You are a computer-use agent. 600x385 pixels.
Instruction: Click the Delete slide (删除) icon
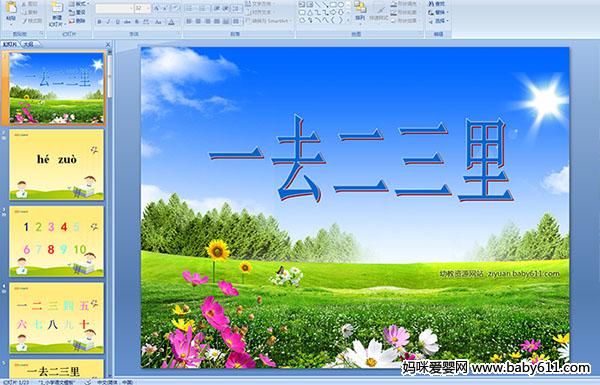coord(72,21)
